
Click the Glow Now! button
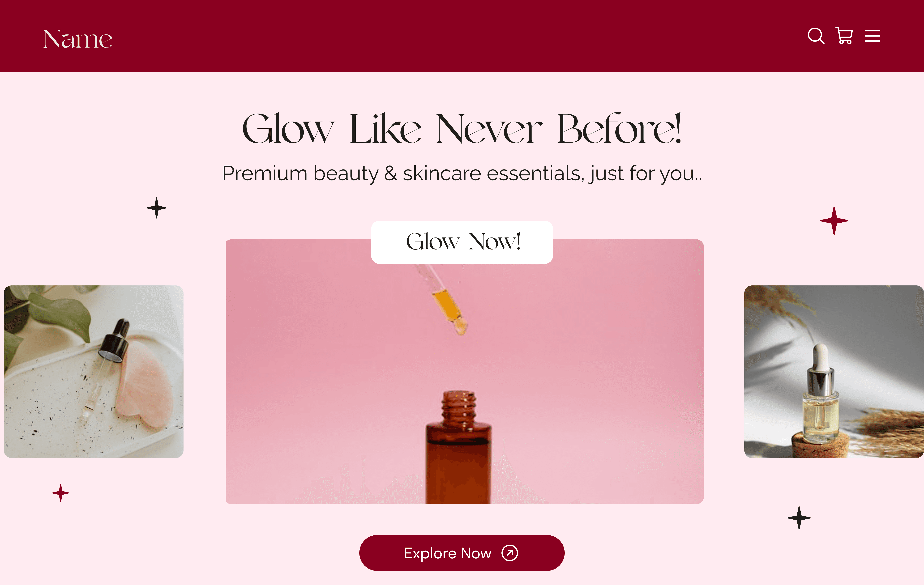pyautogui.click(x=462, y=242)
